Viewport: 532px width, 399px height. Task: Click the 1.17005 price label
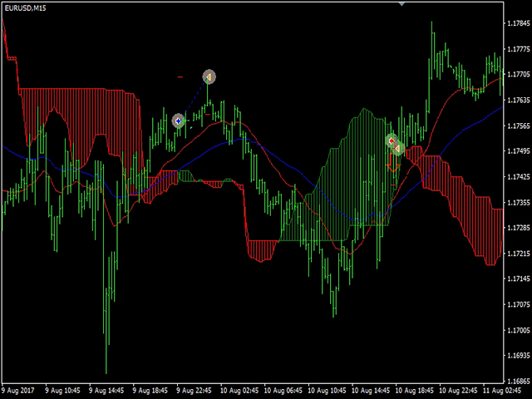(x=519, y=330)
